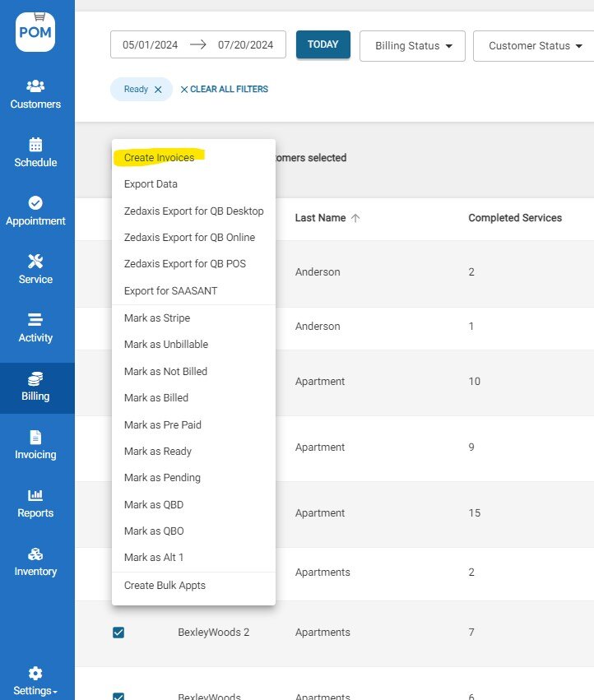Image resolution: width=594 pixels, height=700 pixels.
Task: Click the Clear All Filters link
Action: [x=225, y=90]
